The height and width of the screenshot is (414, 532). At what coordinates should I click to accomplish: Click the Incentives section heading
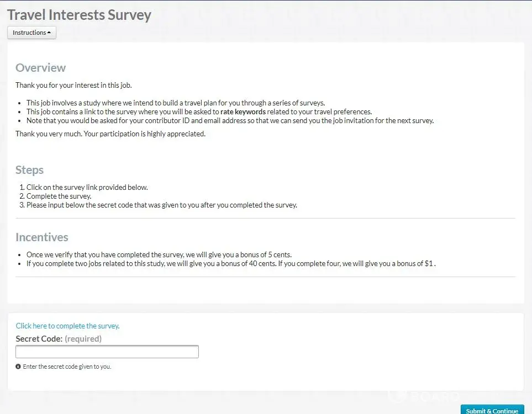pos(42,237)
